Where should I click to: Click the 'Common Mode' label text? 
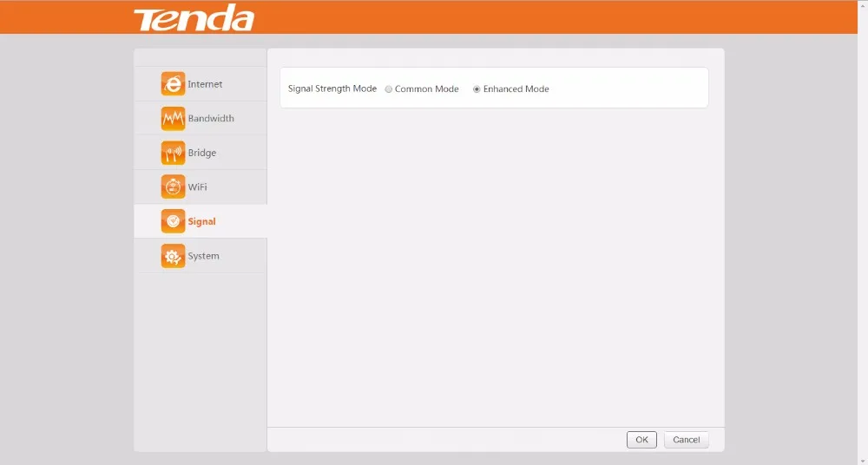point(427,89)
